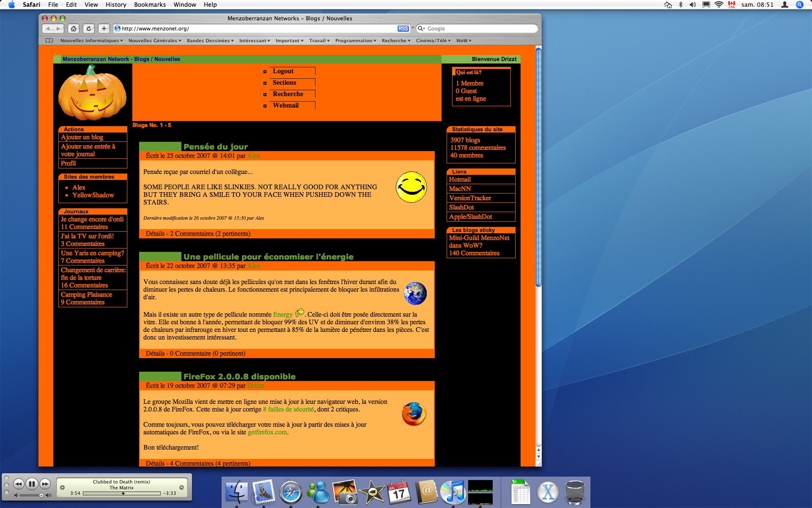
Task: Open the WoW bookmark folder dropdown
Action: 464,41
